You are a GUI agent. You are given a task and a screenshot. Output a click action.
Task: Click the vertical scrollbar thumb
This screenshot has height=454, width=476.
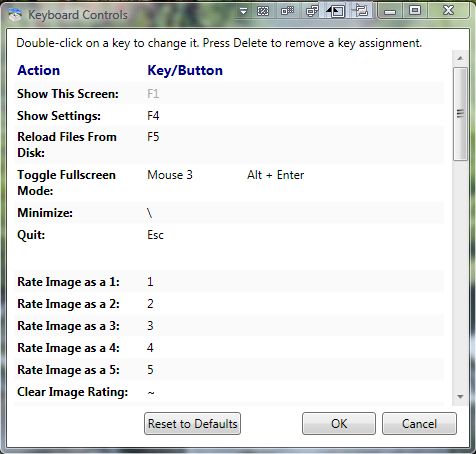pyautogui.click(x=460, y=114)
